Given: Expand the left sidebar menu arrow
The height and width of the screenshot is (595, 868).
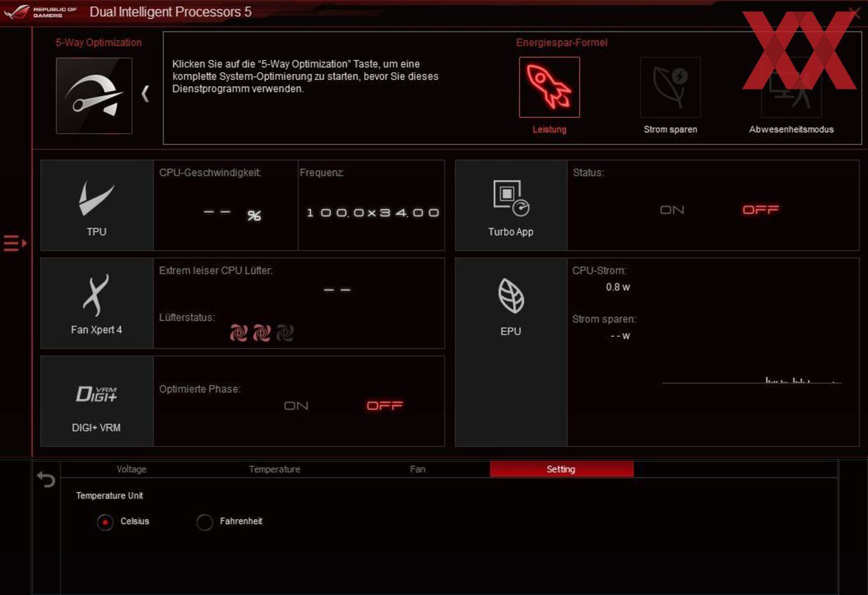Looking at the screenshot, I should coord(15,243).
